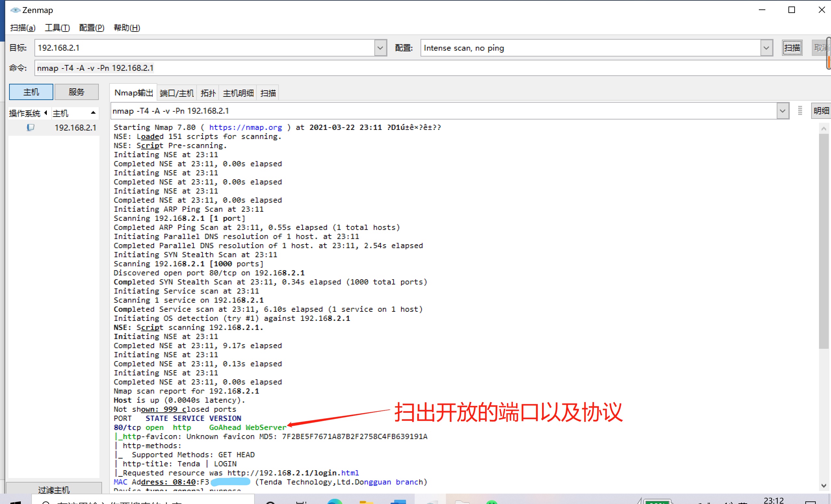
Task: Click 'NSE: Loaded 151 scripts for scanning' line
Action: coord(198,136)
